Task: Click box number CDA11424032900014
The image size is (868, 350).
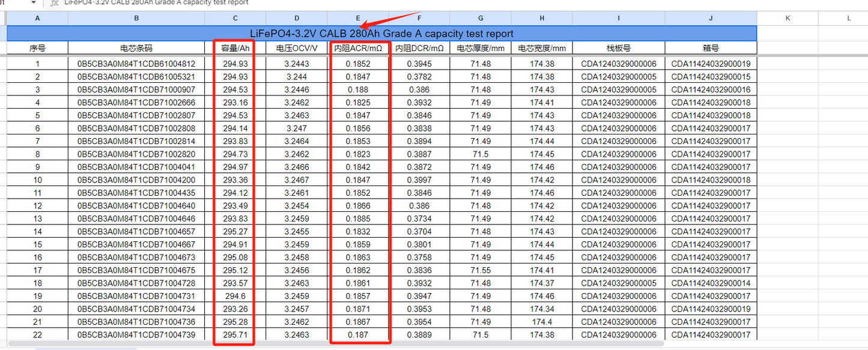Action: pyautogui.click(x=711, y=283)
